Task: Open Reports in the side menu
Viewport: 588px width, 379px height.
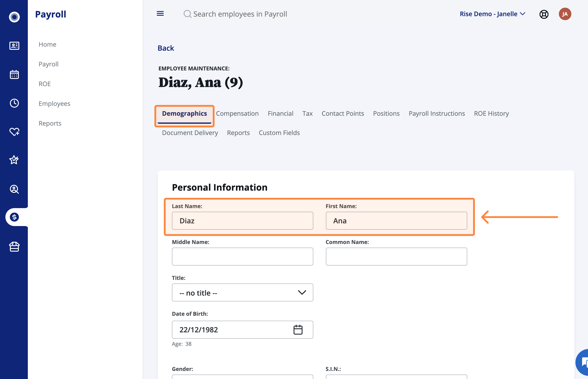Action: pos(50,123)
